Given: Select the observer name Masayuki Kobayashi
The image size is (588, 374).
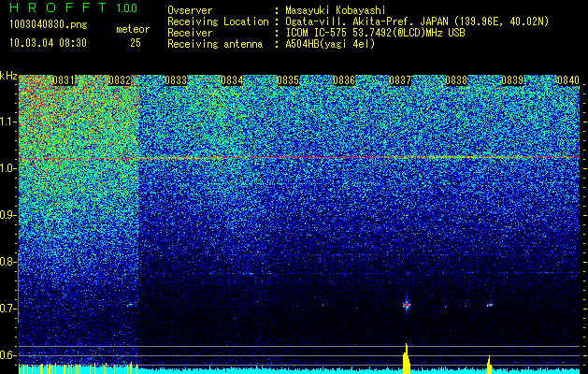Looking at the screenshot, I should (336, 10).
